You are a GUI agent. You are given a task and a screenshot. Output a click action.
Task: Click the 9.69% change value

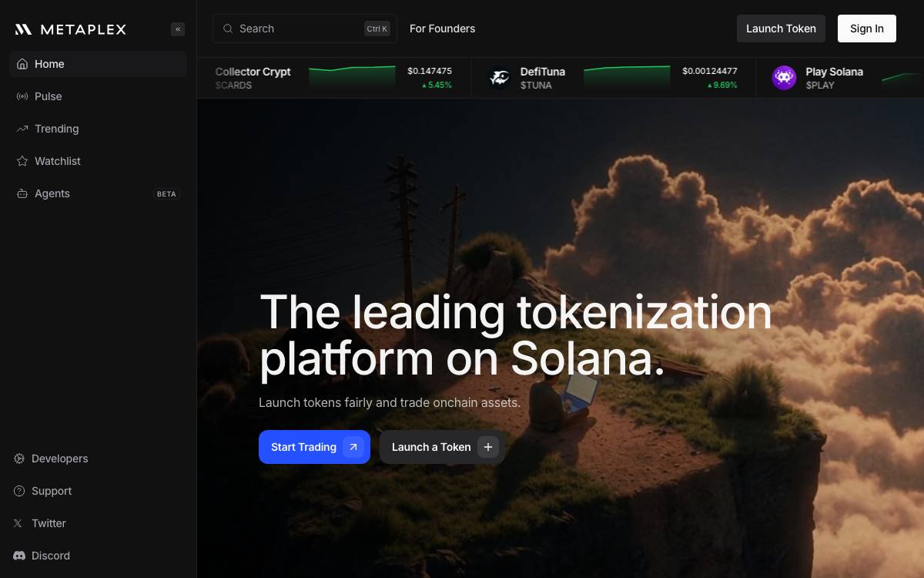tap(722, 85)
